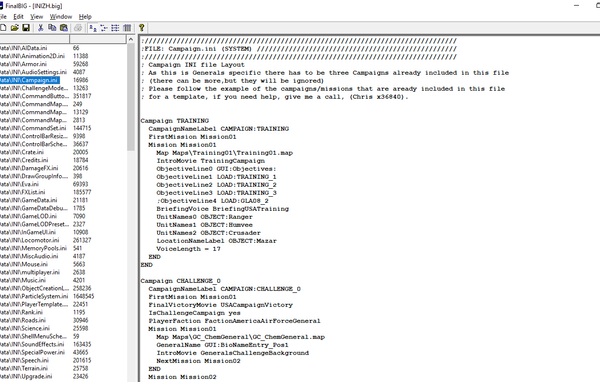Open the View menu
This screenshot has height=382, width=600.
click(x=37, y=16)
